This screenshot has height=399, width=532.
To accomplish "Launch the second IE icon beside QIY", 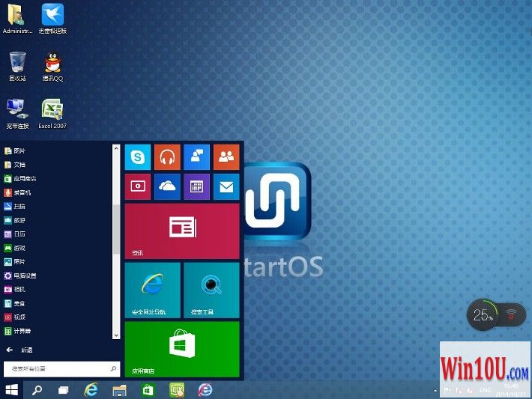I will [x=205, y=390].
